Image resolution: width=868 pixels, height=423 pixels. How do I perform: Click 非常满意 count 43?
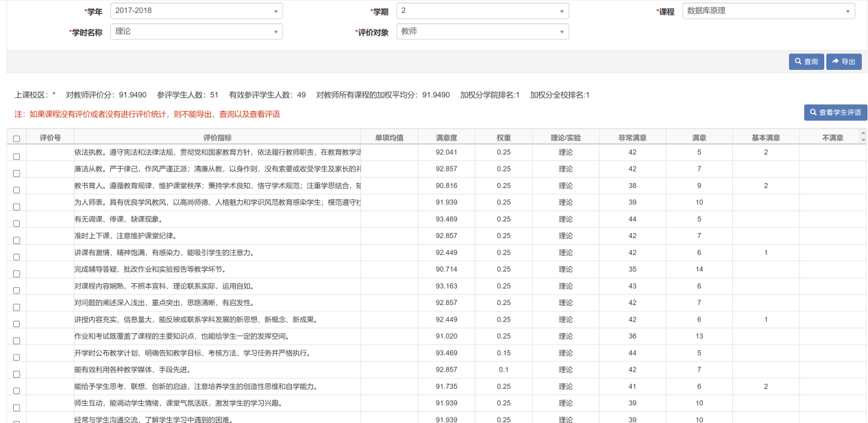(x=632, y=286)
